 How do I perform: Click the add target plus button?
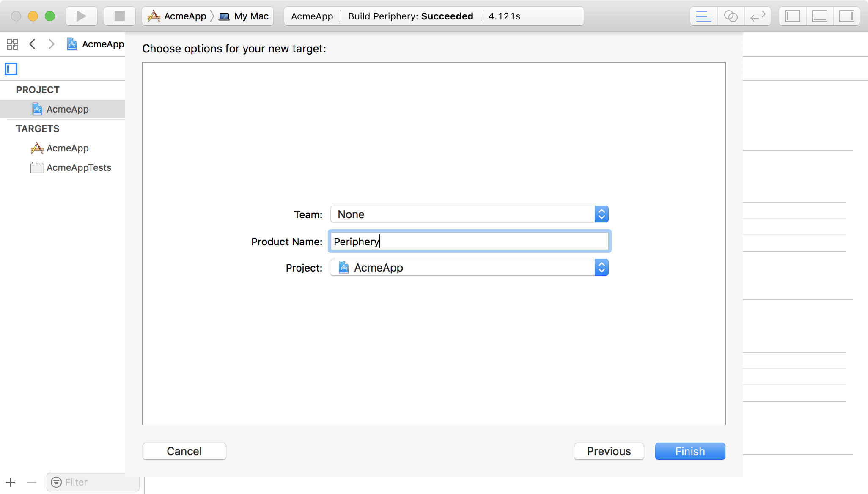[10, 481]
